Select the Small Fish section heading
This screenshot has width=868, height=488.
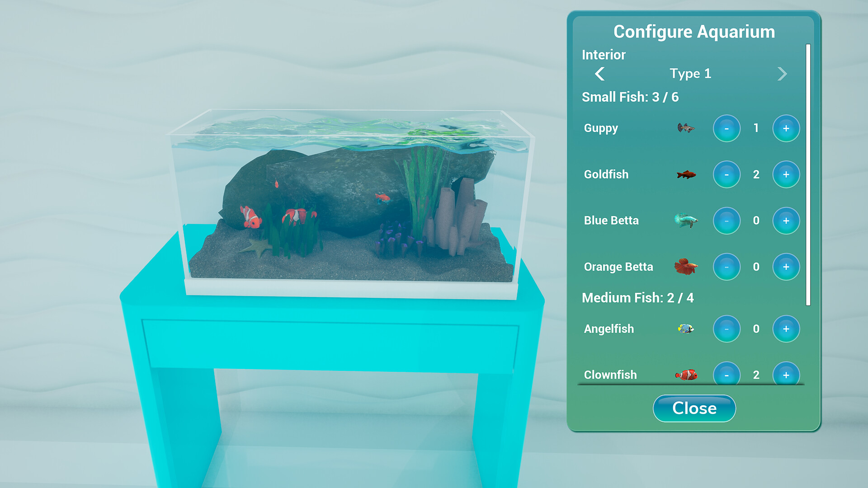coord(630,97)
